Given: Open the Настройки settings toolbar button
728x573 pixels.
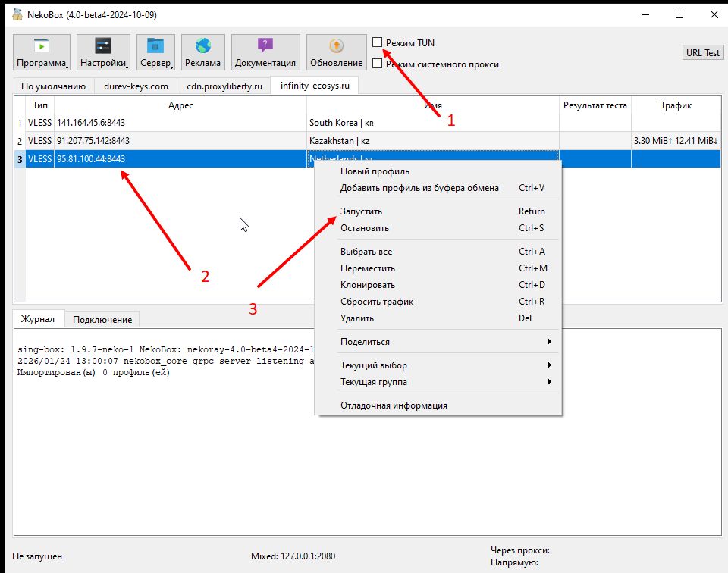Looking at the screenshot, I should (x=102, y=53).
